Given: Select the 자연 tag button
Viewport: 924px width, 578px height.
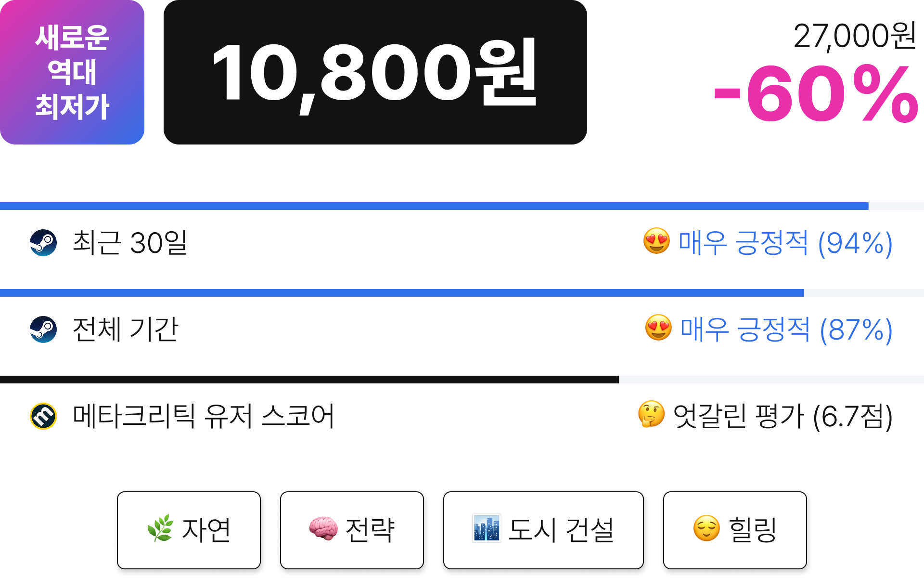Looking at the screenshot, I should click(x=189, y=530).
